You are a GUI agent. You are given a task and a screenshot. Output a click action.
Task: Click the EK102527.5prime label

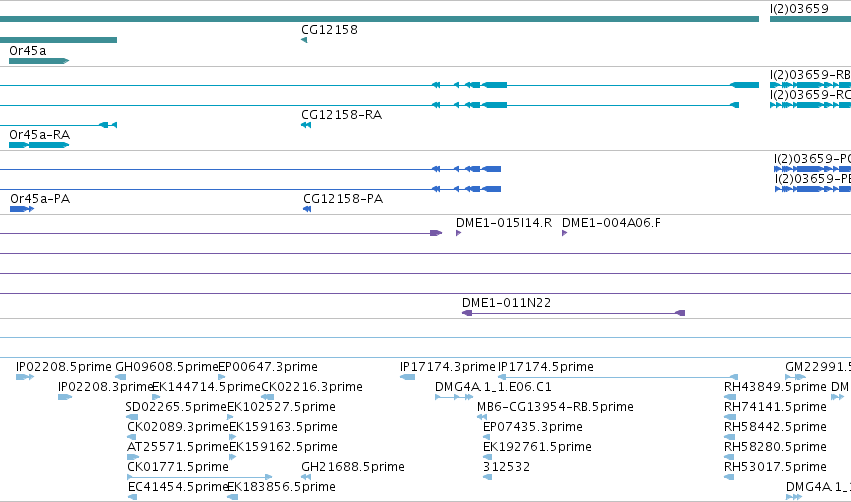pos(281,407)
